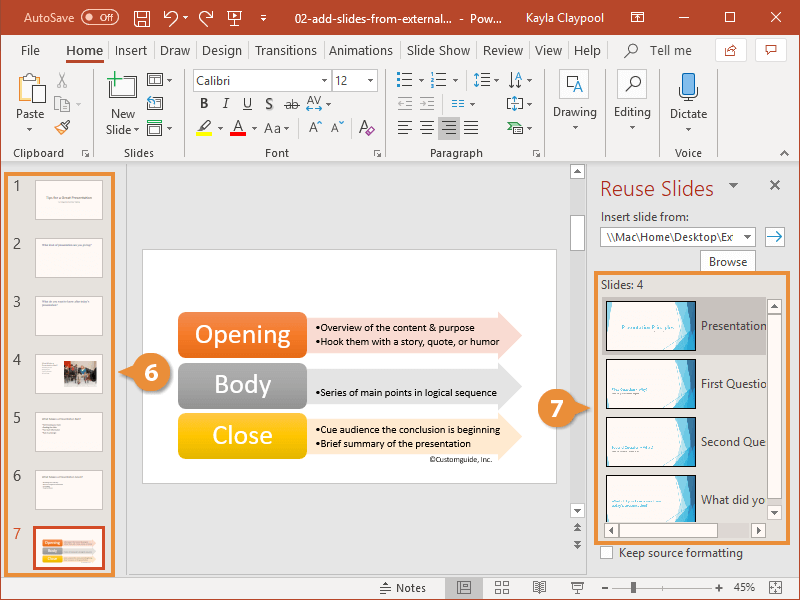Select slide 4 thumbnail
The width and height of the screenshot is (800, 600).
pyautogui.click(x=68, y=373)
